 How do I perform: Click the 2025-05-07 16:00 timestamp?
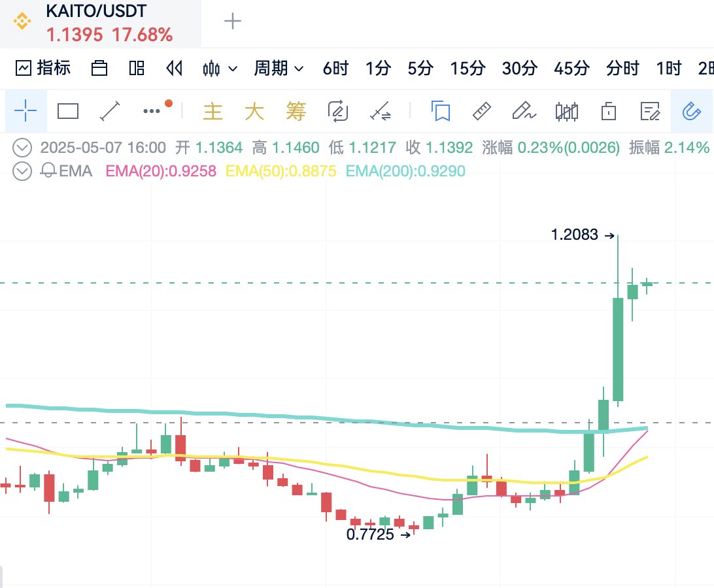tap(103, 148)
